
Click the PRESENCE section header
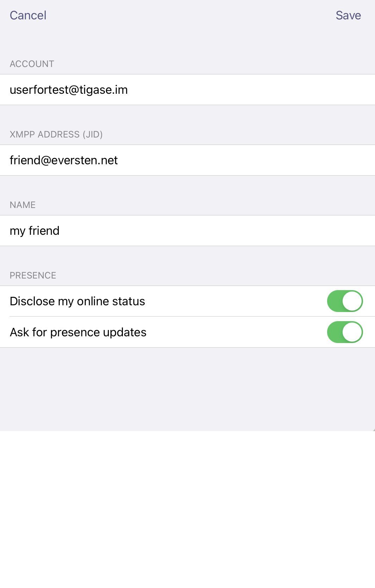click(x=33, y=275)
